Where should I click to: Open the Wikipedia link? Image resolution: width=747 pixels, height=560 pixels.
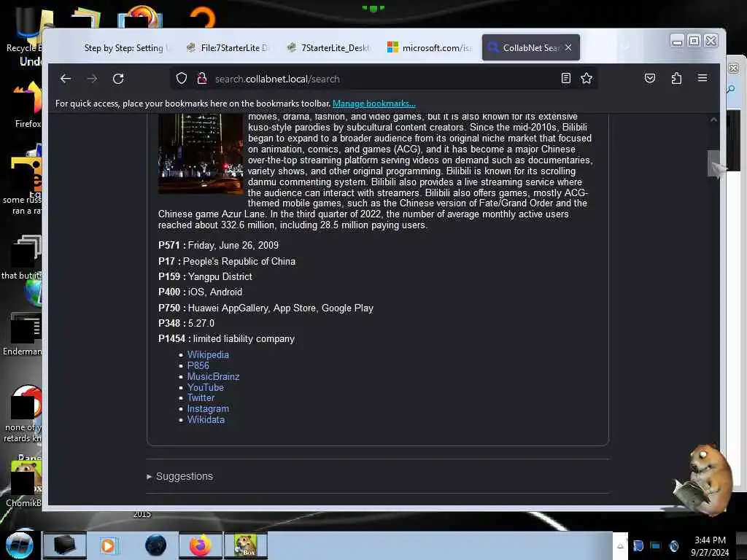tap(208, 355)
